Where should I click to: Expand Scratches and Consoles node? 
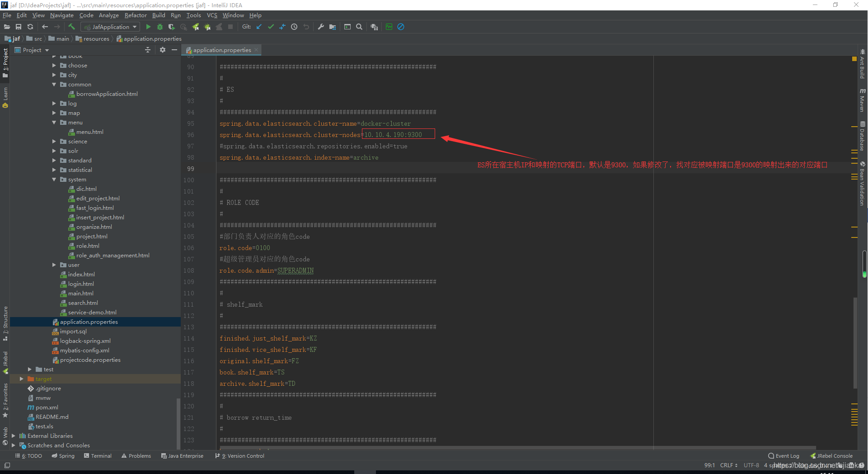click(14, 446)
